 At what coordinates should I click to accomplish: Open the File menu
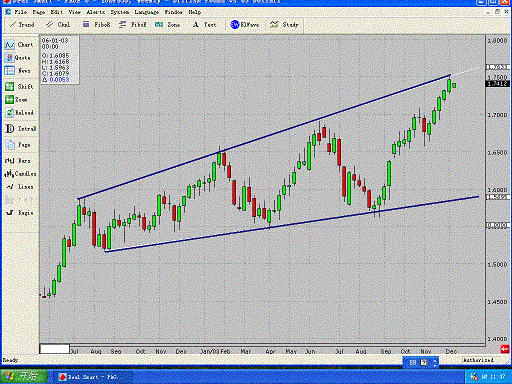point(20,12)
